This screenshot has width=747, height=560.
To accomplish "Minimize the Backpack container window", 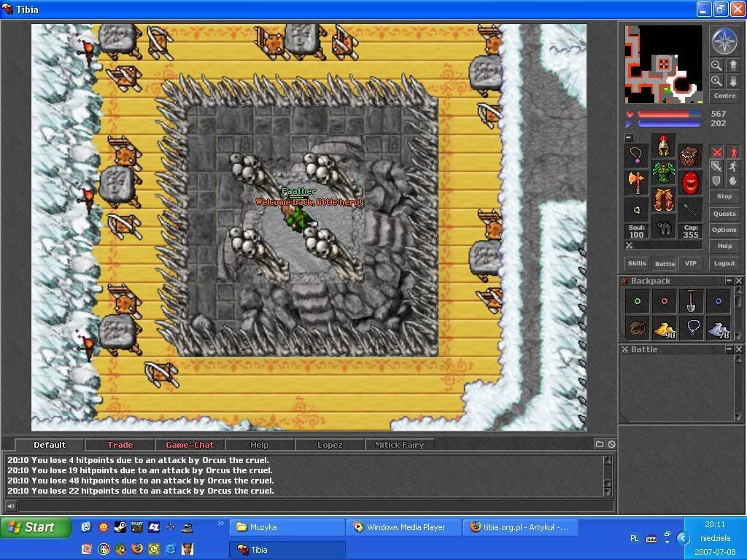I will [729, 281].
